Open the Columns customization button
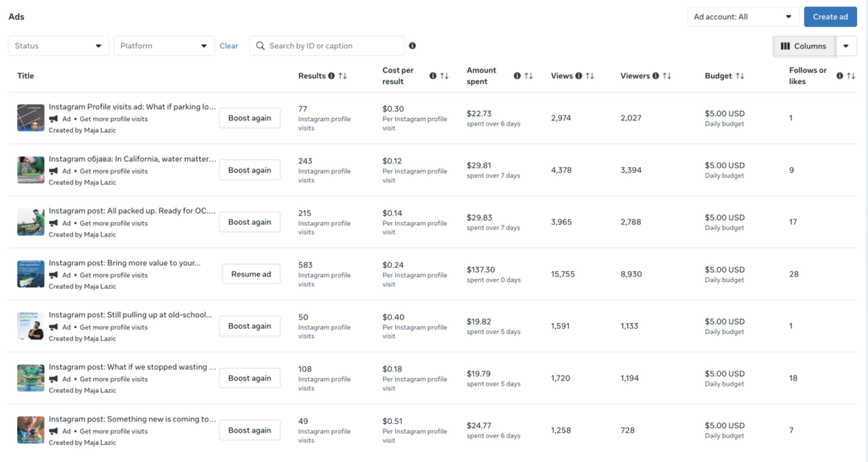Image resolution: width=868 pixels, height=462 pixels. (804, 46)
